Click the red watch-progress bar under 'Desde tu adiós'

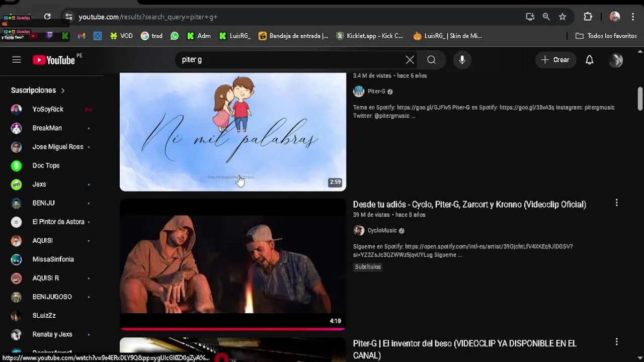click(233, 329)
